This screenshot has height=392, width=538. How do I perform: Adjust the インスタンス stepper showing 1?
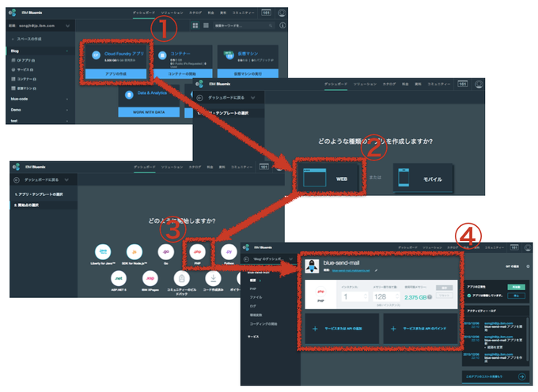[x=366, y=296]
